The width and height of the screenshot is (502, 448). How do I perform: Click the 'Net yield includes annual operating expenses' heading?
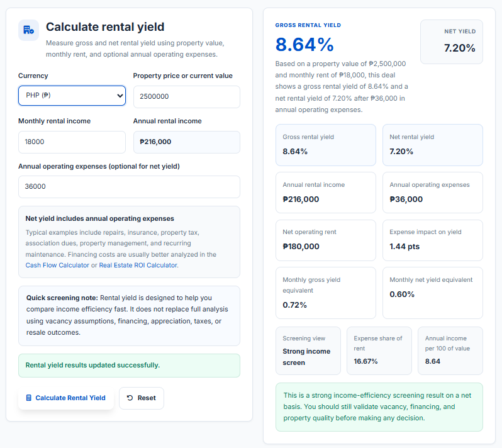click(x=99, y=218)
